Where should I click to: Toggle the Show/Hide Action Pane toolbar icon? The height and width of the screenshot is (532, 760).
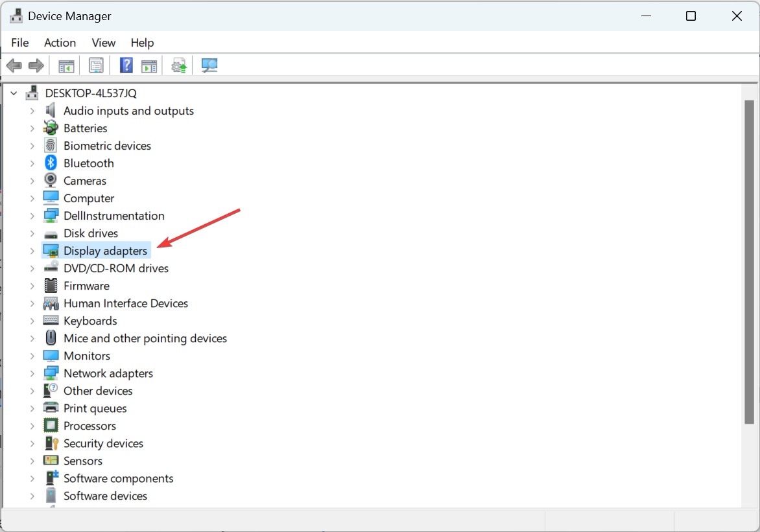pos(149,65)
